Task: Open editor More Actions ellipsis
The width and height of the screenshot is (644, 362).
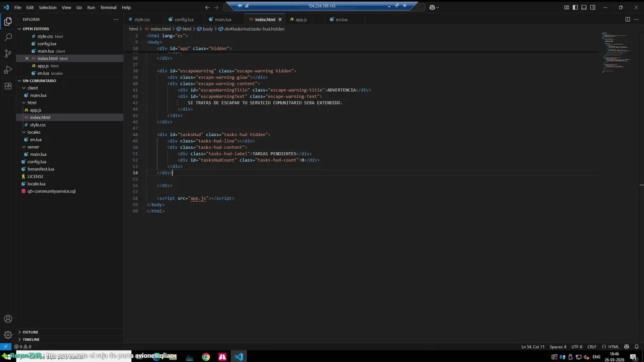Action: tap(636, 20)
